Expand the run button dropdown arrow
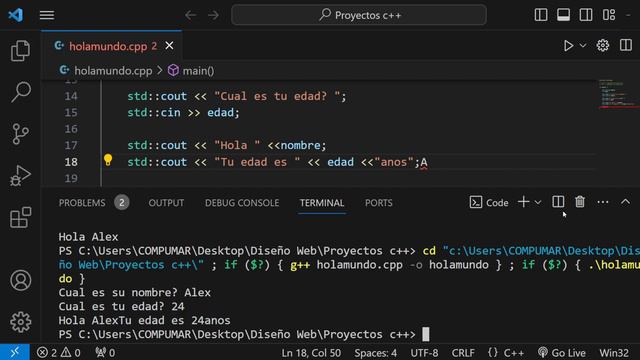The height and width of the screenshot is (360, 640). [583, 45]
